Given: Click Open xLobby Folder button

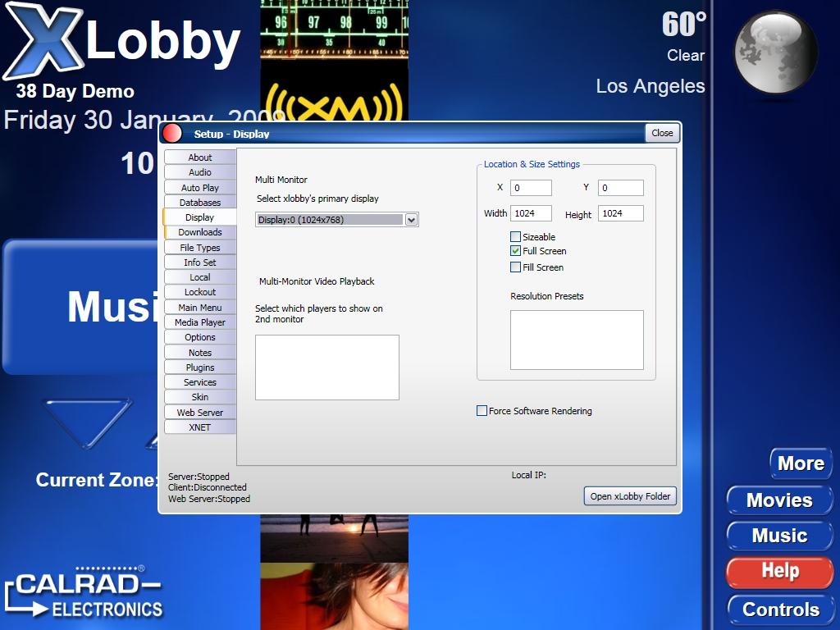Looking at the screenshot, I should (x=630, y=496).
